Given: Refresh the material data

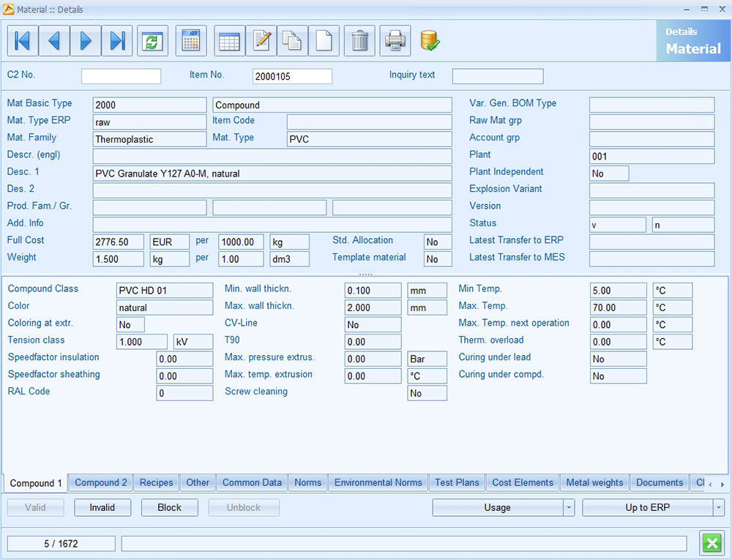Looking at the screenshot, I should (x=152, y=41).
